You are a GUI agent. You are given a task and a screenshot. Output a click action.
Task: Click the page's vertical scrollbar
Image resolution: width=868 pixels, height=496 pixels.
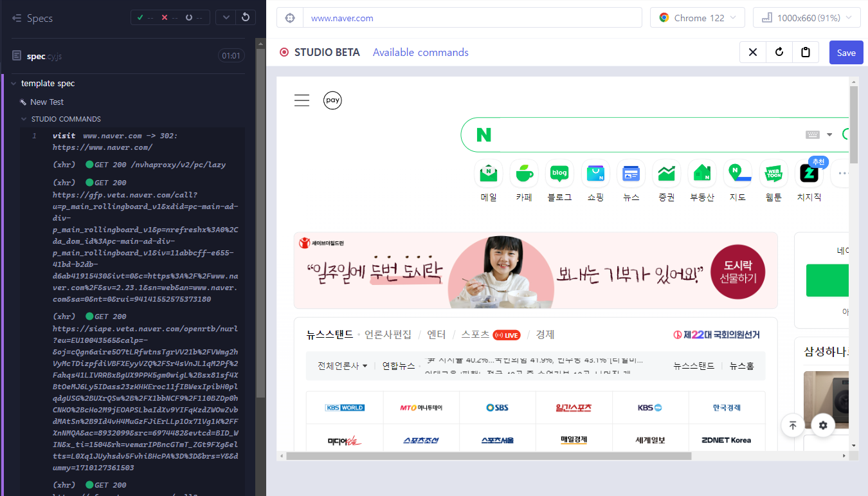854,124
